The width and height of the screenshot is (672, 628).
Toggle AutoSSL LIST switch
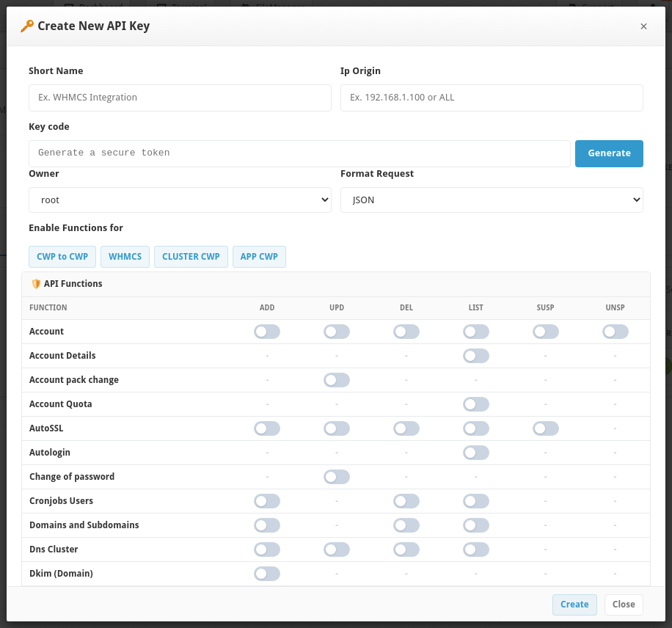(476, 428)
